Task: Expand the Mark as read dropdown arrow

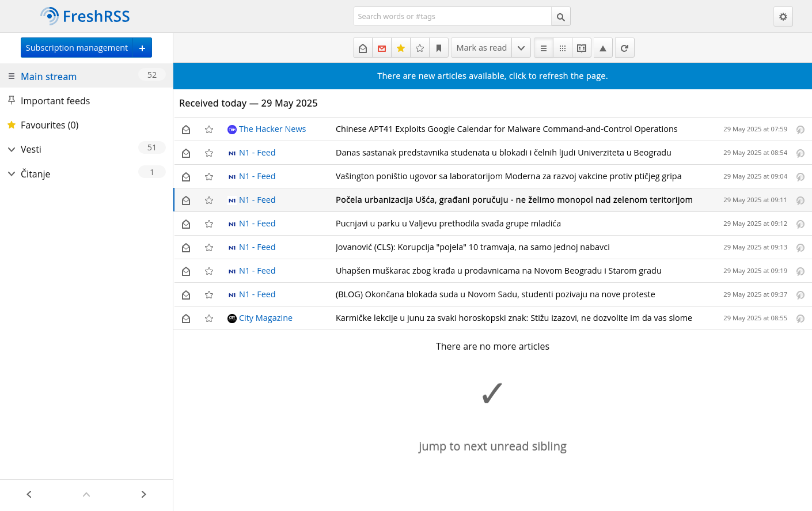Action: (x=521, y=48)
